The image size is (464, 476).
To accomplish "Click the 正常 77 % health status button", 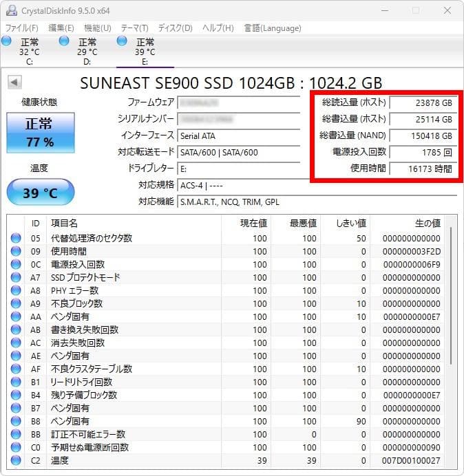I will point(41,133).
